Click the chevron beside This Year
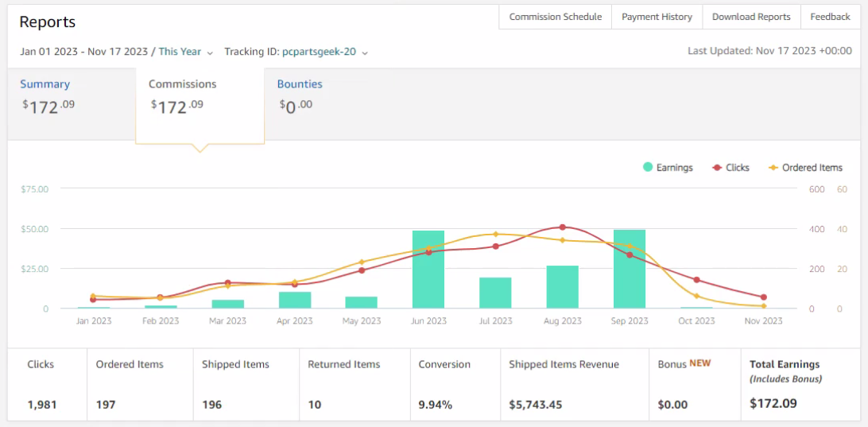Screen dimensions: 868x427 tap(210, 52)
